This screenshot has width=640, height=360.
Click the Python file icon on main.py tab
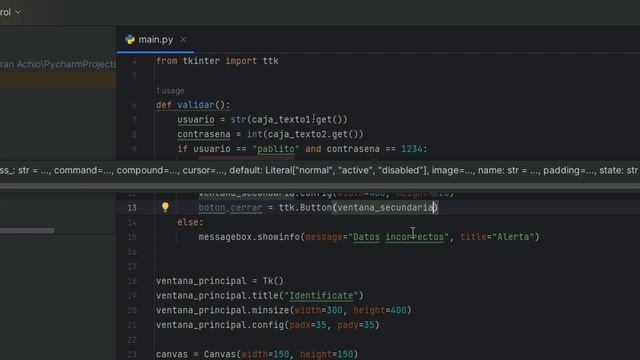[x=130, y=40]
